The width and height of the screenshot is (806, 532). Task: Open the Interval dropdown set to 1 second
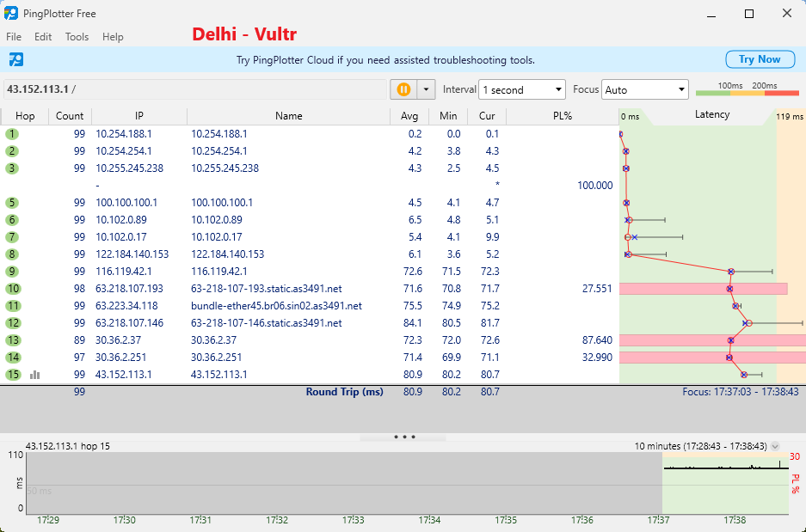[522, 90]
